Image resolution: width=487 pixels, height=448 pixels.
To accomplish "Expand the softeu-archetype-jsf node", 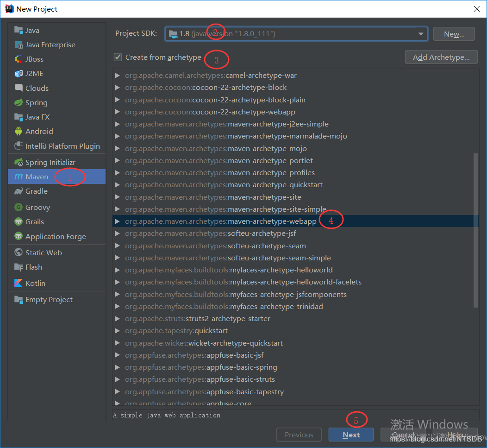I will click(x=117, y=233).
